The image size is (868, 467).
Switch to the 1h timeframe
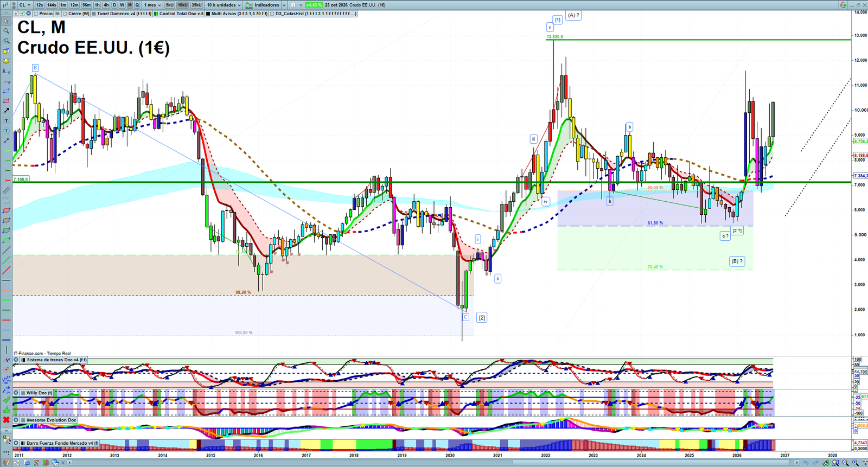pyautogui.click(x=98, y=5)
